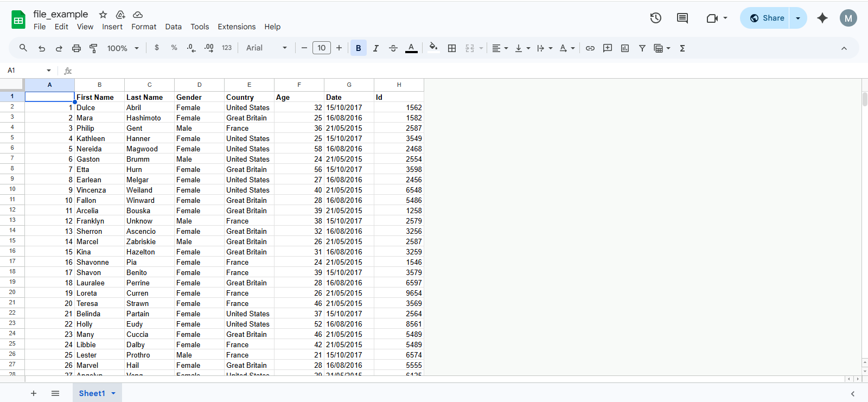Open the account avatar M
The image size is (868, 402).
click(848, 18)
